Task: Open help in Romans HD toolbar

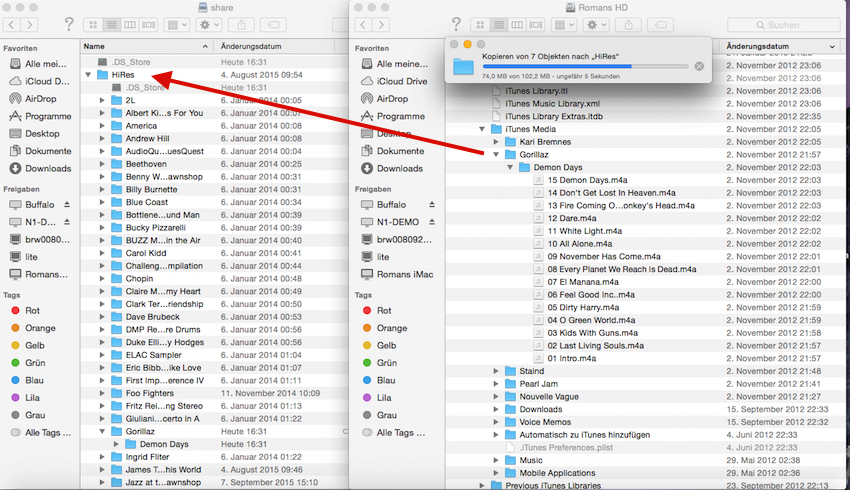Action: [456, 24]
